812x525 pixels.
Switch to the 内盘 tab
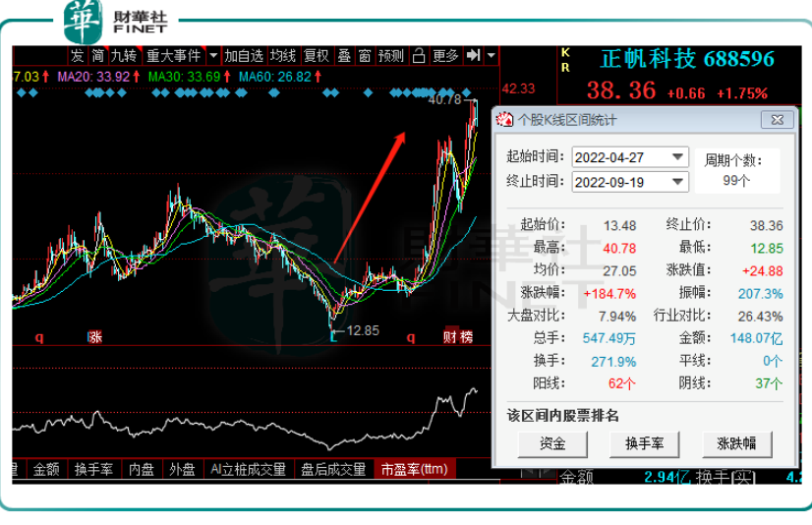142,469
